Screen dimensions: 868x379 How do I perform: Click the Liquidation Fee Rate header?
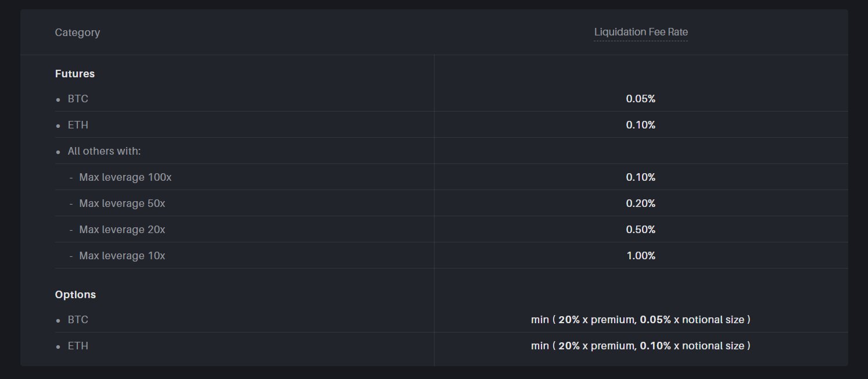[x=641, y=33]
